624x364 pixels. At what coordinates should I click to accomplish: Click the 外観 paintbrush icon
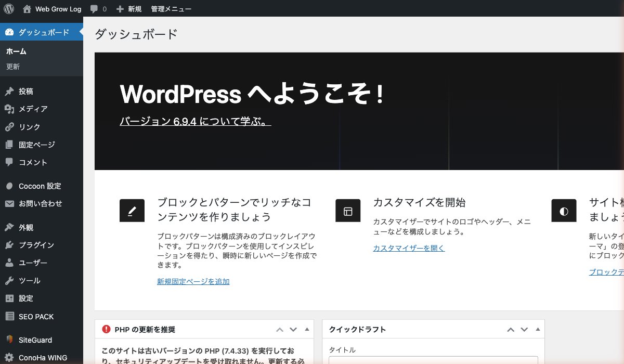[x=9, y=227]
